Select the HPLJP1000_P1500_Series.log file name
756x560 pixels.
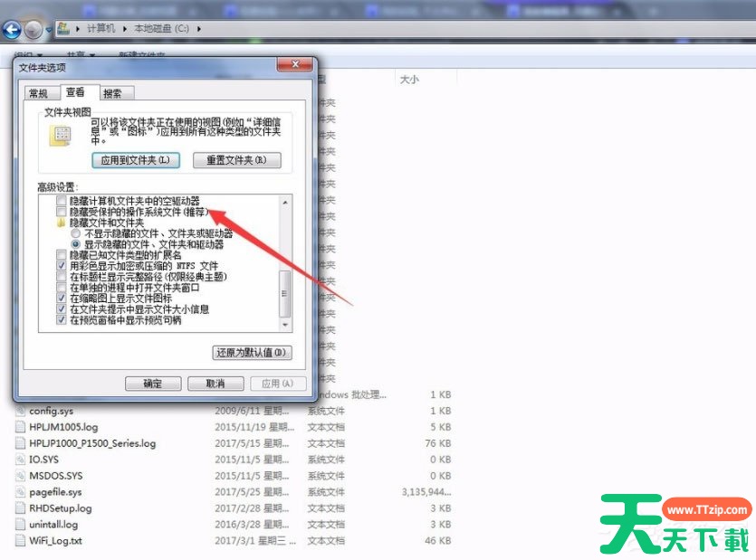92,443
